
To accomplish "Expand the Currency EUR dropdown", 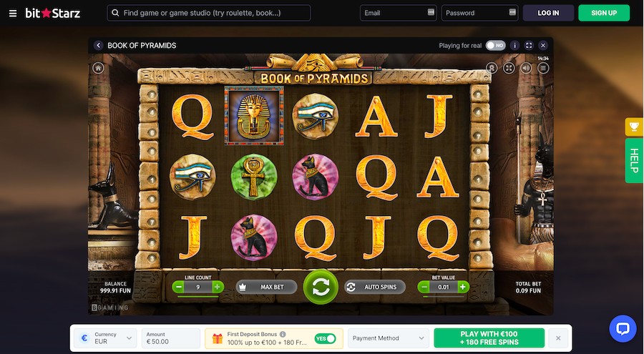I will coord(107,338).
